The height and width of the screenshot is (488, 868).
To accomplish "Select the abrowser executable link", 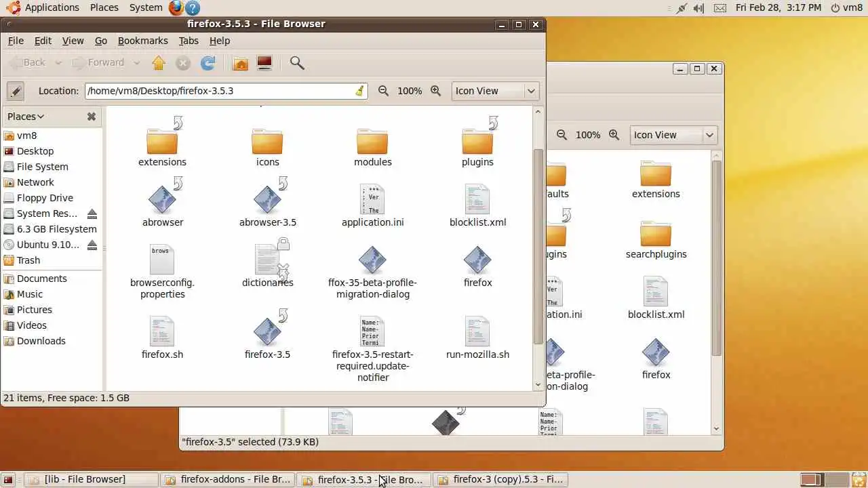I will pos(163,199).
